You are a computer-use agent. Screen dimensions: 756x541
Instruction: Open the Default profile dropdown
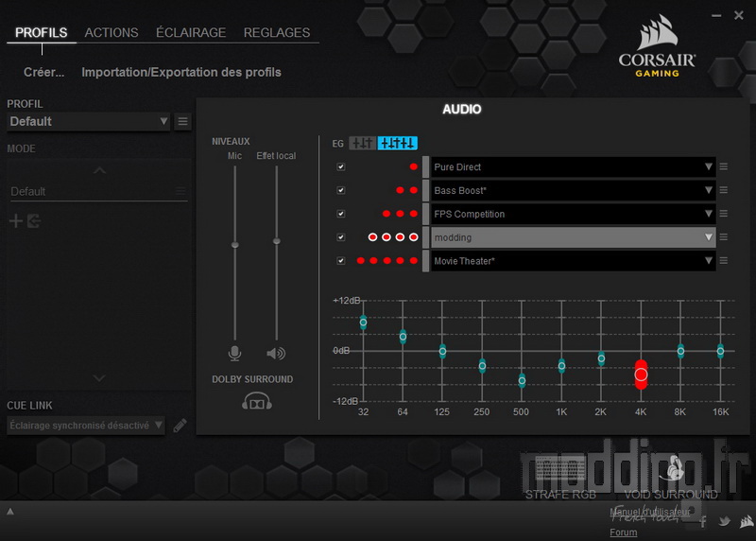tap(89, 122)
